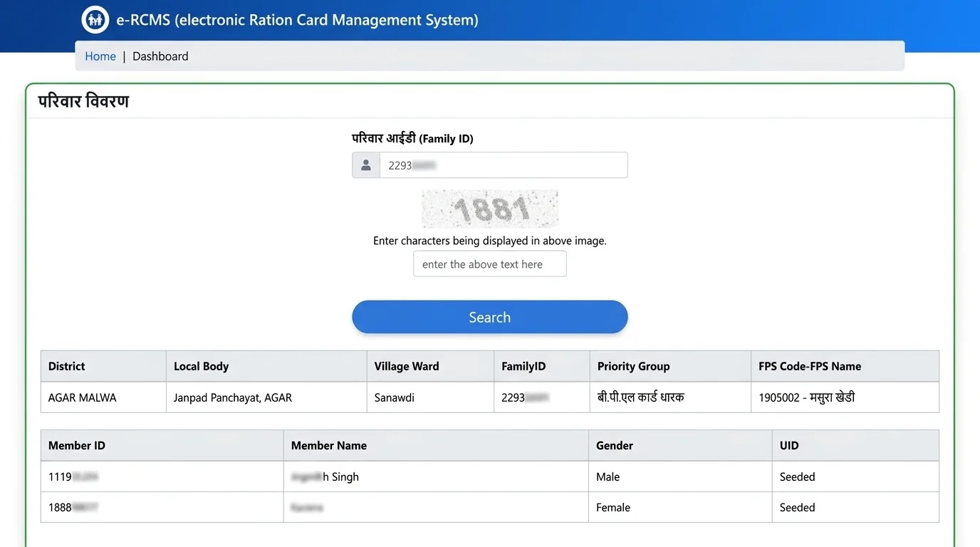
Task: Select the AGAR MALWA district cell
Action: click(x=103, y=397)
